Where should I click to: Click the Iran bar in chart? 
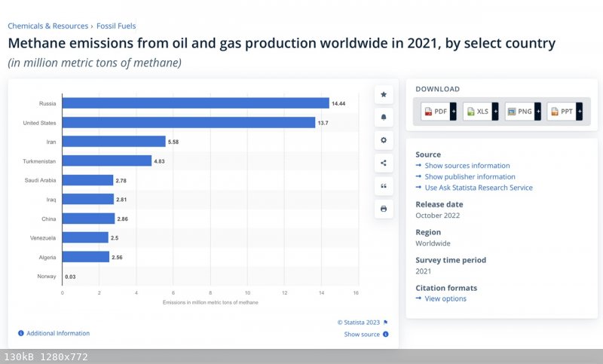[x=114, y=142]
